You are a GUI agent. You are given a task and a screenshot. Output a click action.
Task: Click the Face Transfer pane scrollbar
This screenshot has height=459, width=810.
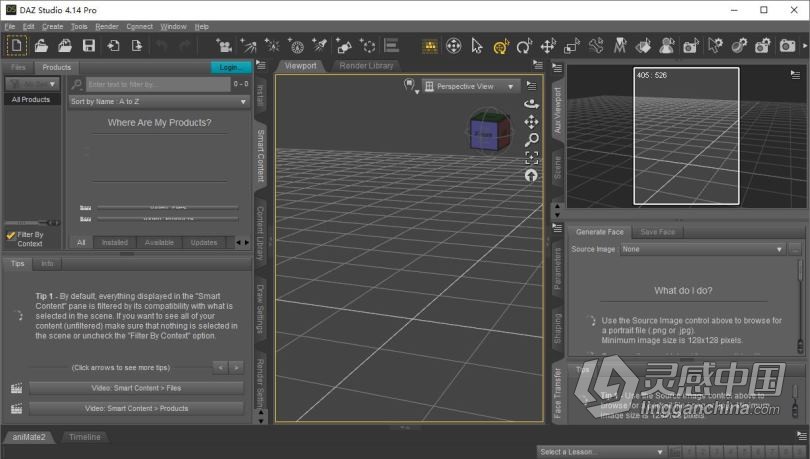(x=800, y=306)
